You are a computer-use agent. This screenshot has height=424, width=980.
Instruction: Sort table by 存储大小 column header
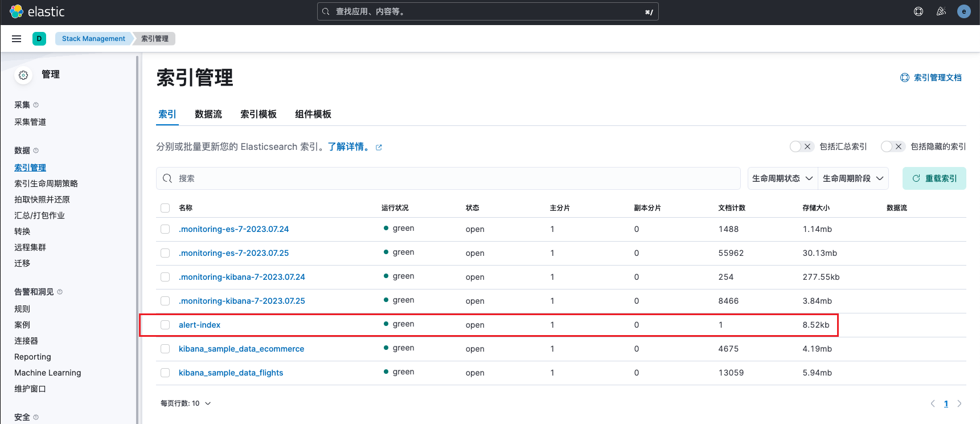816,208
